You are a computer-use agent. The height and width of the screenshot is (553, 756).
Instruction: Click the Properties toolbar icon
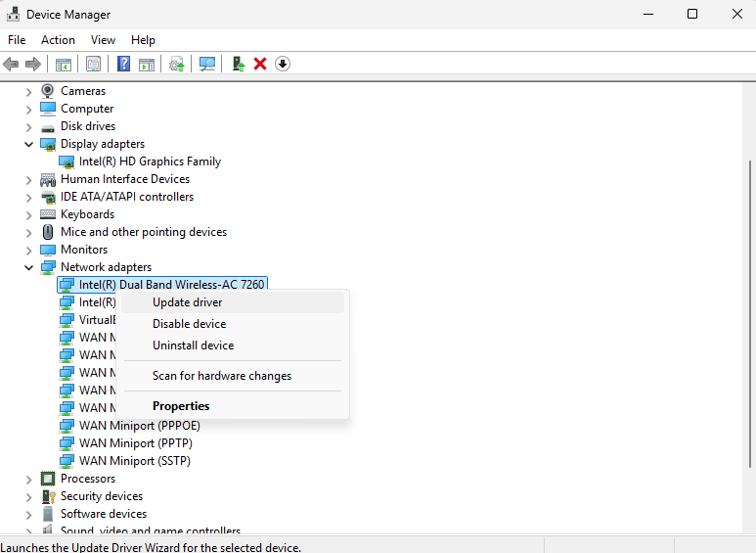[x=93, y=64]
